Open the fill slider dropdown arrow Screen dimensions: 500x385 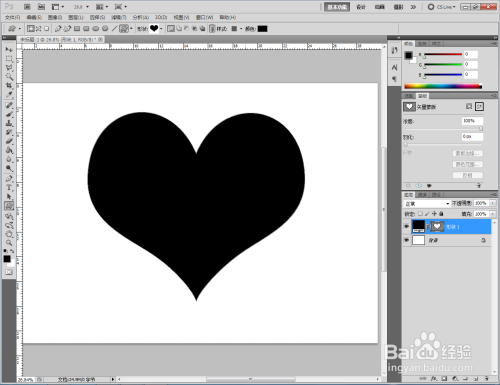(x=493, y=214)
